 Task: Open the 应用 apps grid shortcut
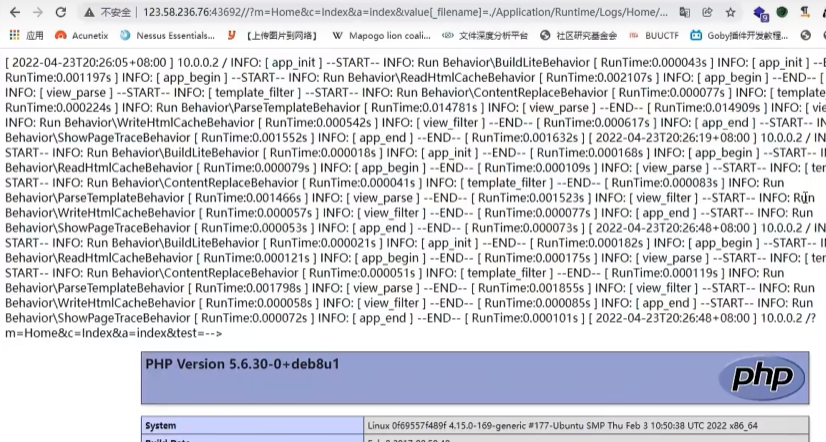click(26, 35)
